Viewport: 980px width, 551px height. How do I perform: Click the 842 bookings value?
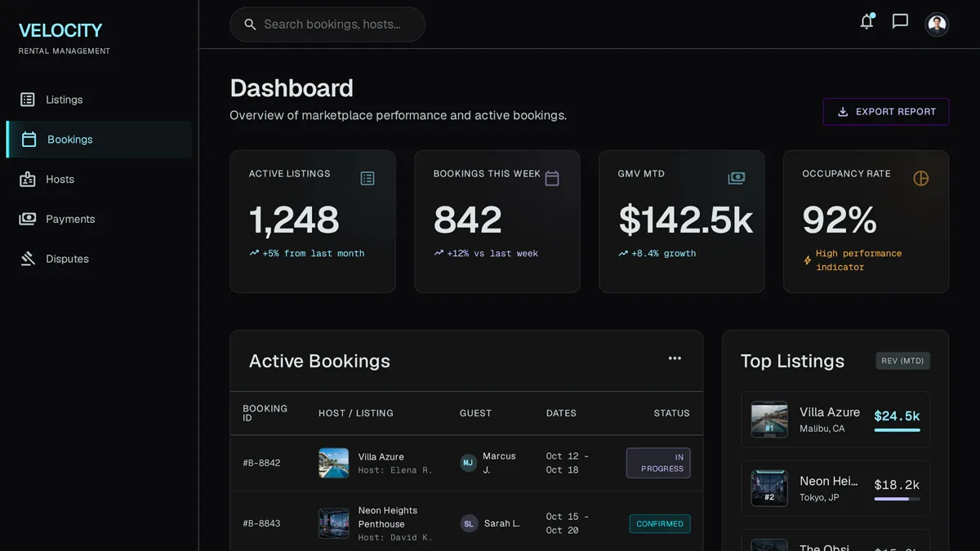468,220
